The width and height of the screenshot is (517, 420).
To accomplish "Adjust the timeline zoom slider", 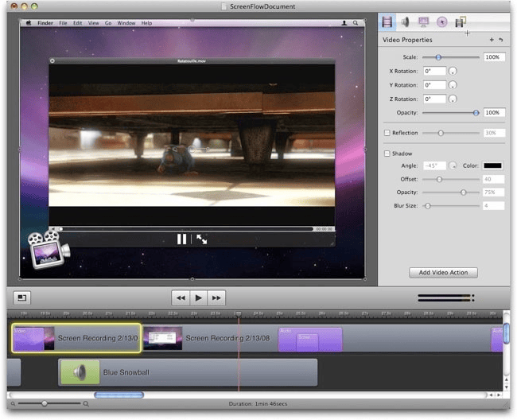I will click(45, 403).
